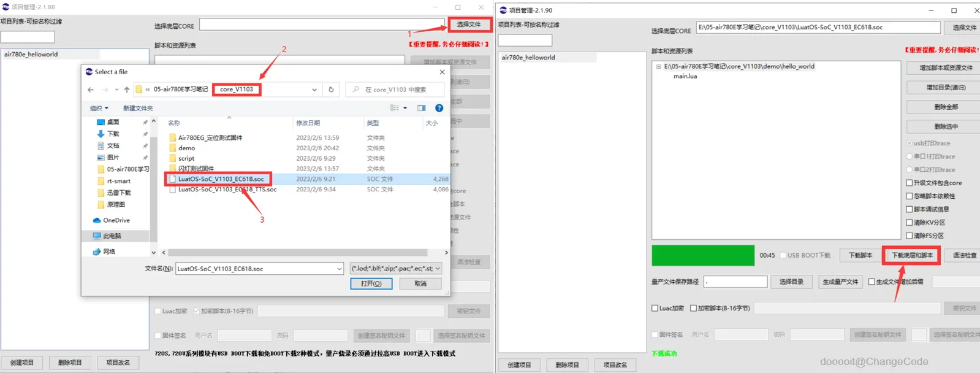Open the recent locations dropdown in the dialog
The width and height of the screenshot is (980, 373).
(x=116, y=90)
